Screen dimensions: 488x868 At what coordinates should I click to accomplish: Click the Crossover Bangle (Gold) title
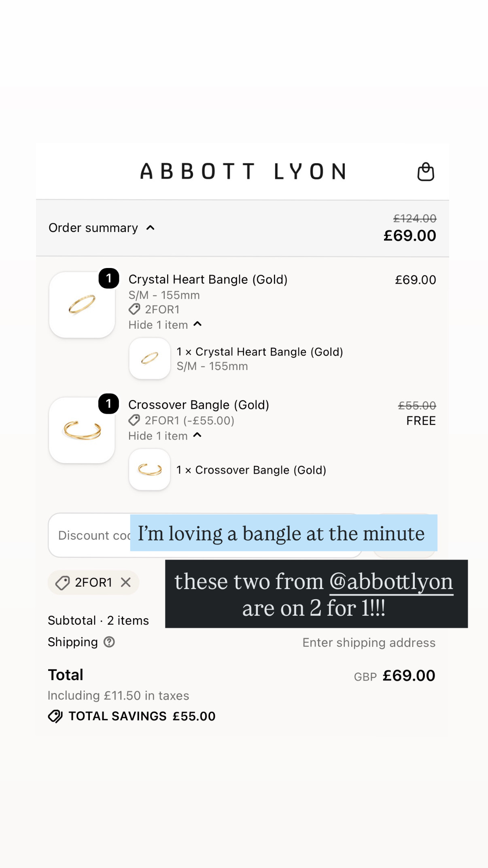(x=199, y=405)
